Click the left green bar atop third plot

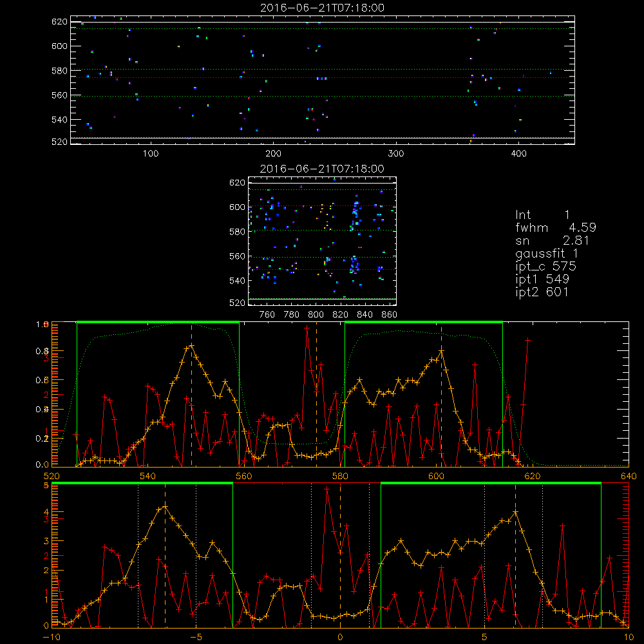coord(158,322)
